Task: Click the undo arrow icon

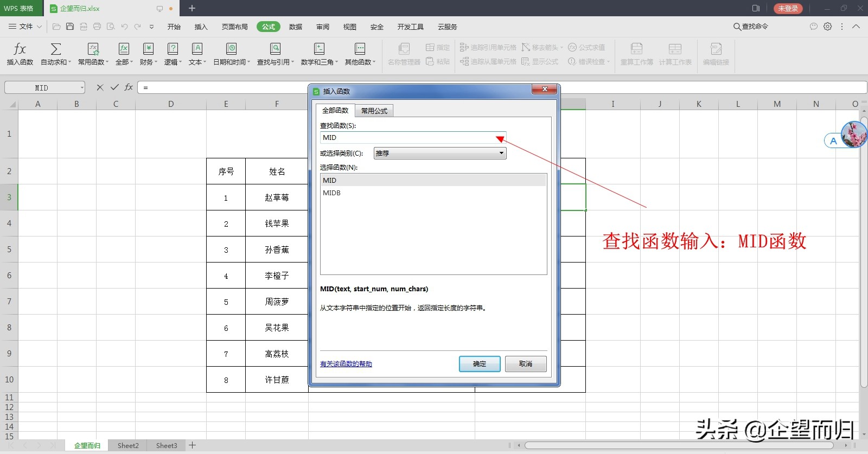Action: click(124, 27)
